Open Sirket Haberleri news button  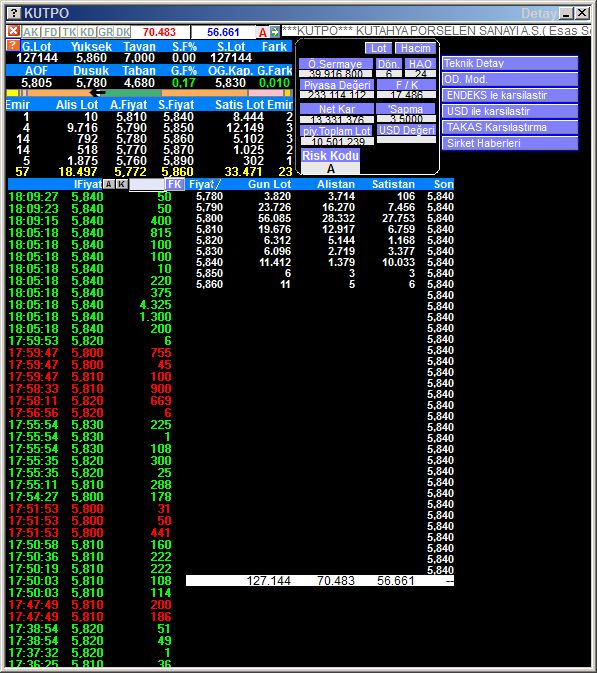click(x=509, y=143)
